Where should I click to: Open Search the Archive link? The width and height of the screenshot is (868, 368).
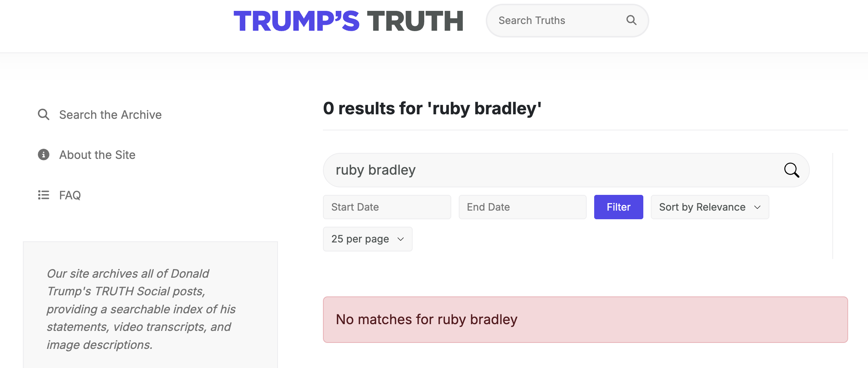click(110, 115)
